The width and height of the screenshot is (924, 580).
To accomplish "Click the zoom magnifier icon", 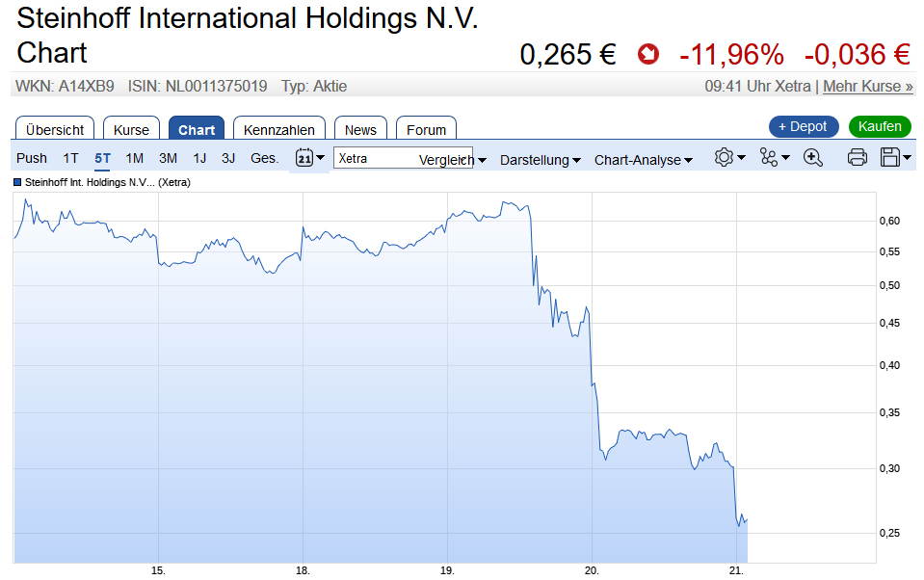I will pos(813,158).
